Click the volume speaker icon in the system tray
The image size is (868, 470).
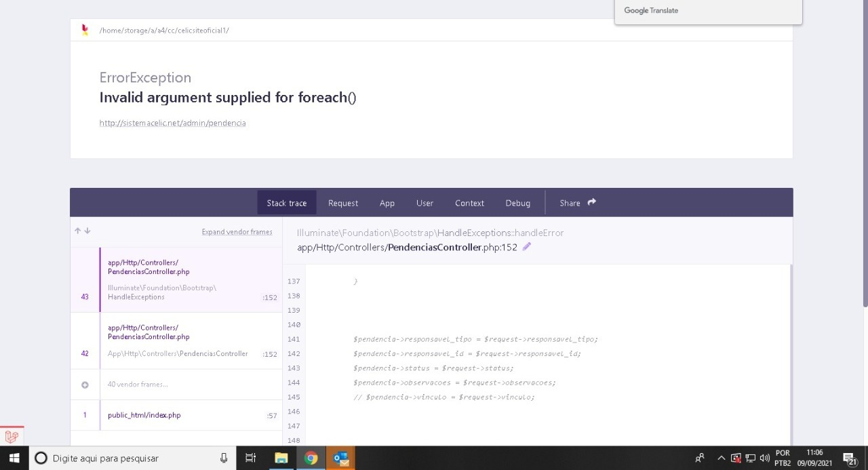tap(765, 458)
